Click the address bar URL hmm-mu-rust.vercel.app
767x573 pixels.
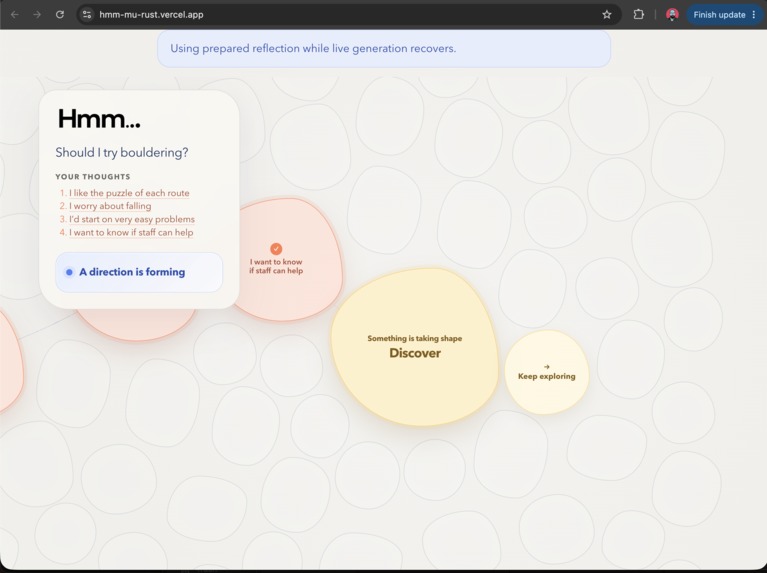(x=151, y=15)
